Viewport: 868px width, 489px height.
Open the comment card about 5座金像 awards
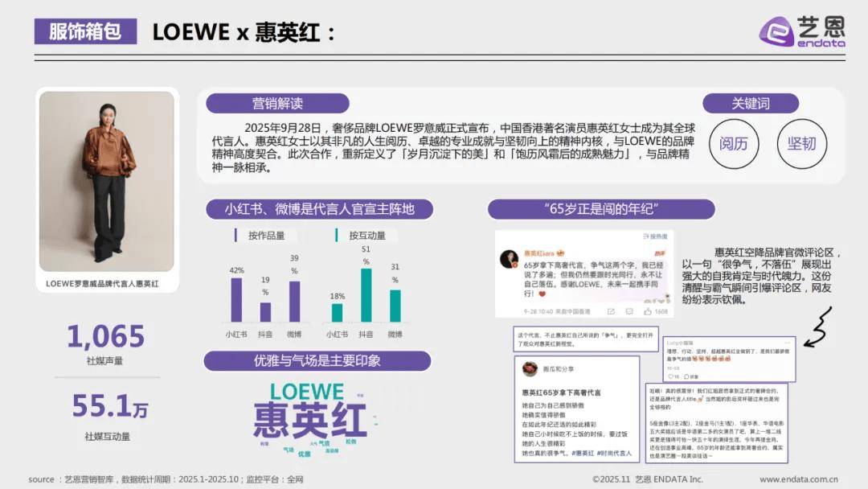[717, 423]
